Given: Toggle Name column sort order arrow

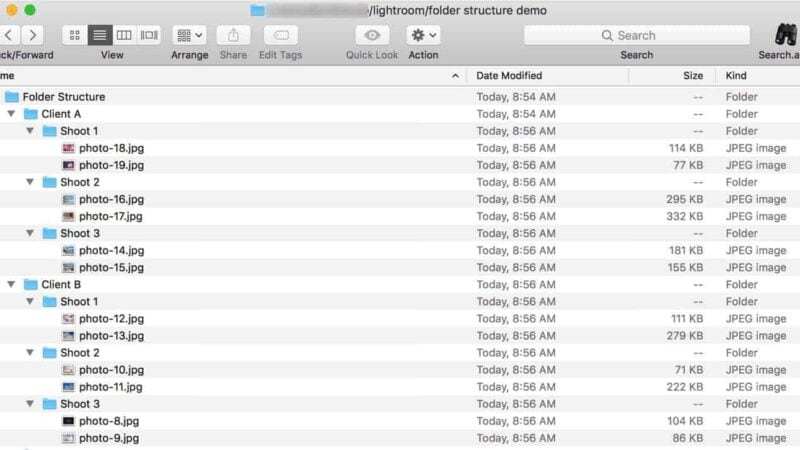Looking at the screenshot, I should pos(455,76).
